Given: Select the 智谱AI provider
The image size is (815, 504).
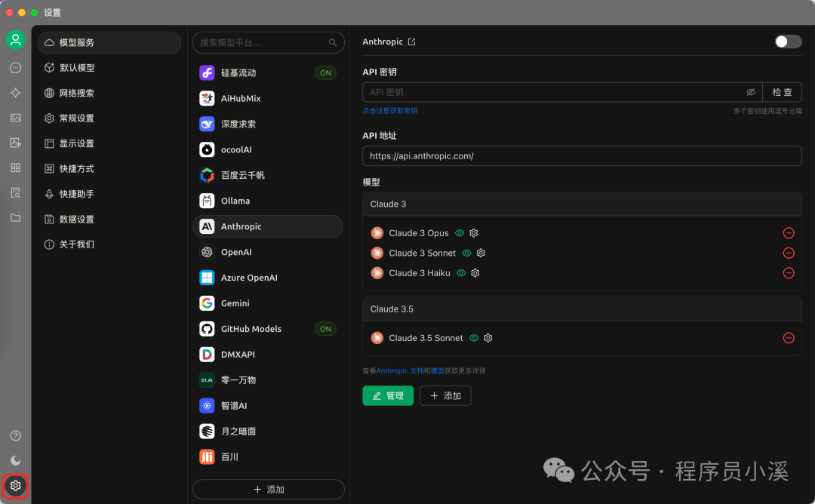Looking at the screenshot, I should [x=268, y=406].
